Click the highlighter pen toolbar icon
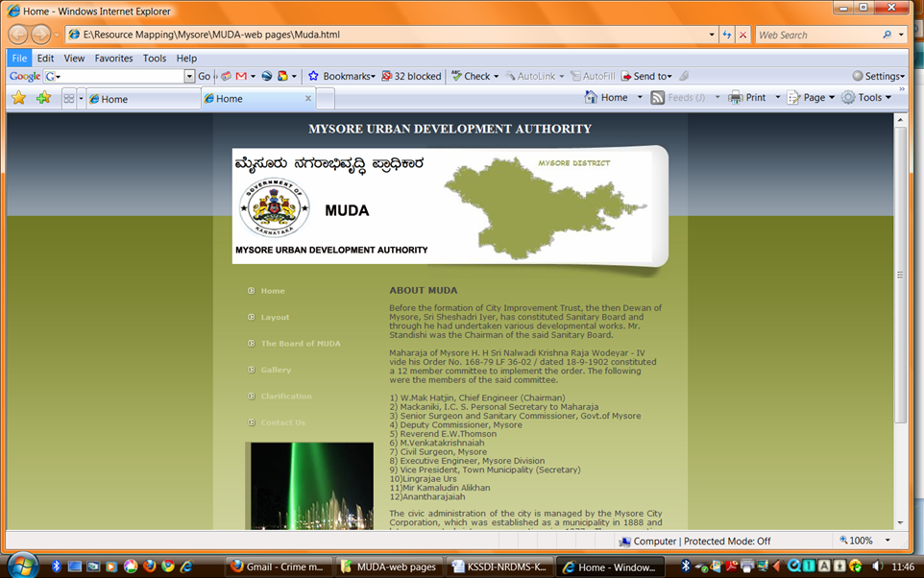This screenshot has width=924, height=578. pyautogui.click(x=684, y=76)
